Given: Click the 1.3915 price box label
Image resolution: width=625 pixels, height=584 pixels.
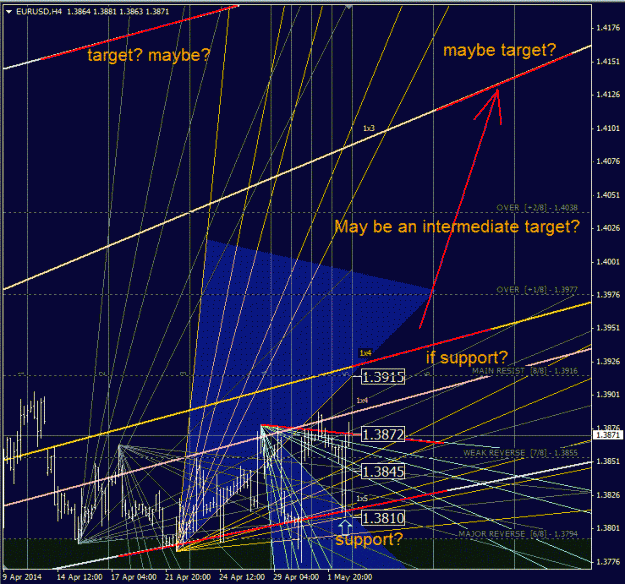Looking at the screenshot, I should pyautogui.click(x=383, y=377).
